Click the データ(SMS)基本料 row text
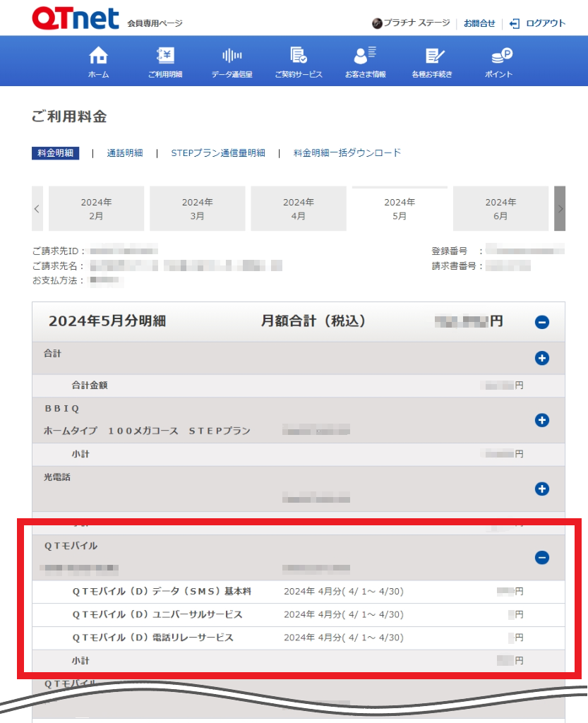 click(x=162, y=591)
